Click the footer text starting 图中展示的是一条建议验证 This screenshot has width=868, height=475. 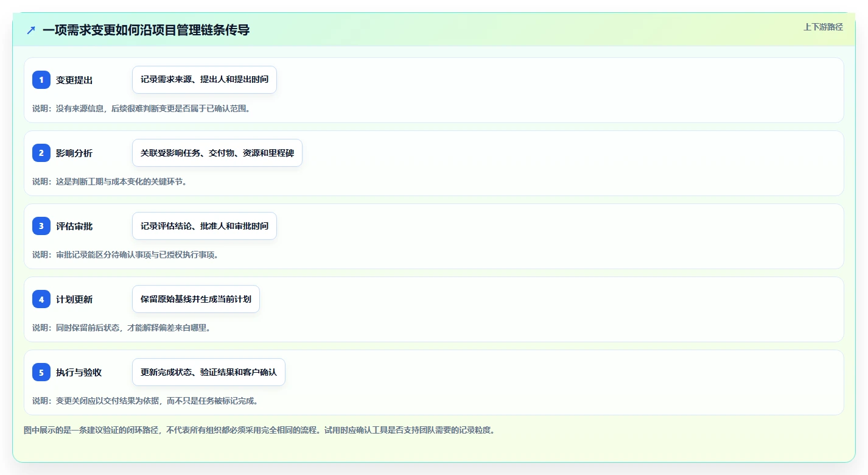click(259, 430)
